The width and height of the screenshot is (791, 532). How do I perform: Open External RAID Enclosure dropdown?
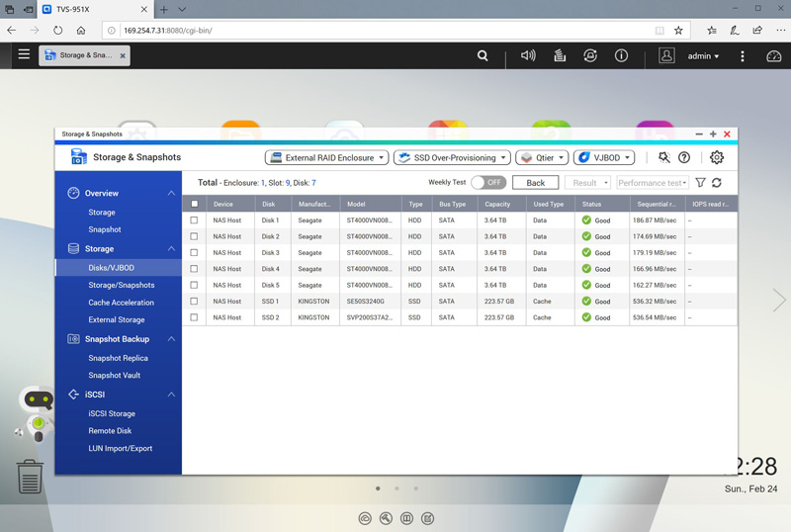click(x=327, y=157)
